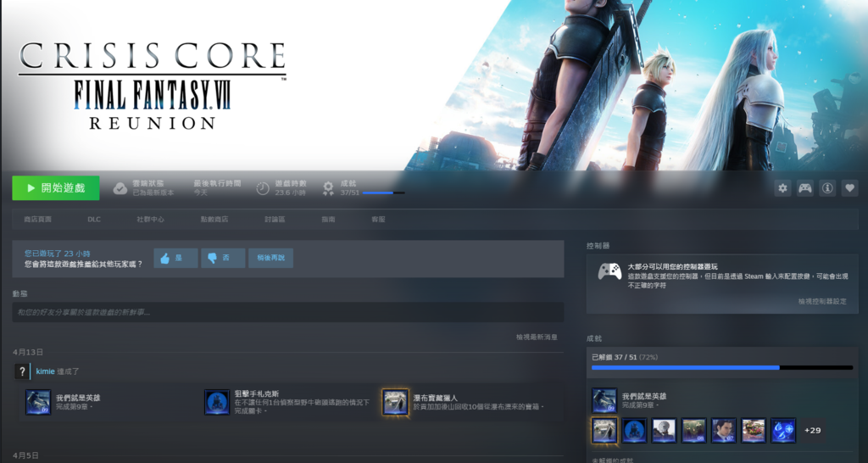Click the 37/51 achievement progress bar in panel

click(722, 368)
